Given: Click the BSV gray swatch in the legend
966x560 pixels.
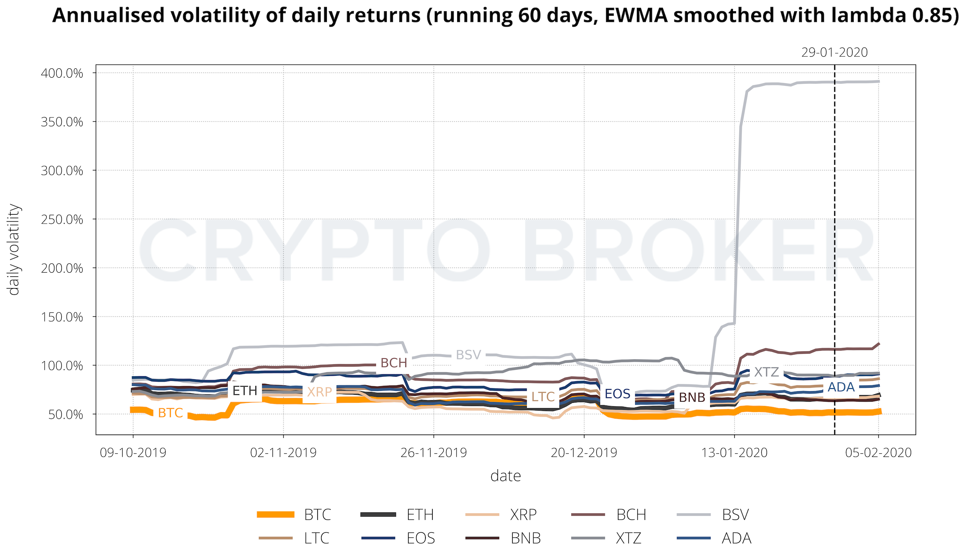Looking at the screenshot, I should pos(694,514).
